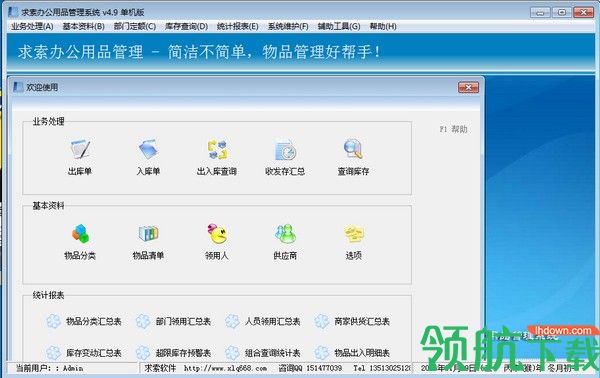Click the 欢迎使用 window title icon
The width and height of the screenshot is (600, 378).
[x=18, y=87]
